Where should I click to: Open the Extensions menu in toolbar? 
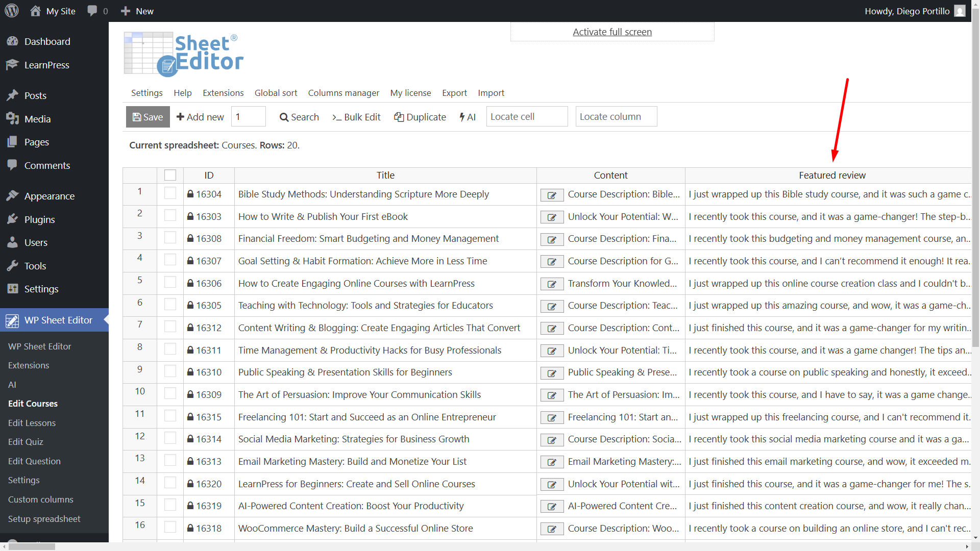click(x=223, y=93)
